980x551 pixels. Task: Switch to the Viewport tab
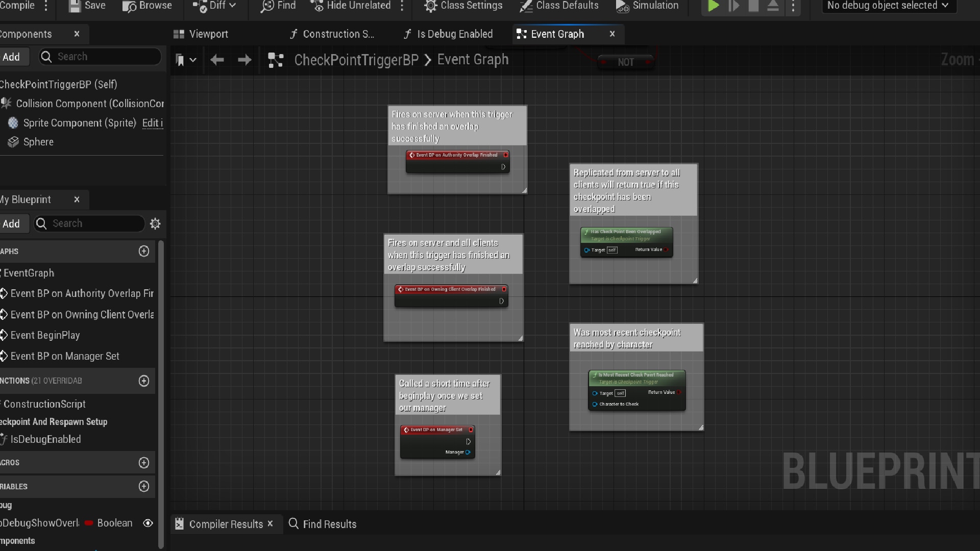[207, 34]
